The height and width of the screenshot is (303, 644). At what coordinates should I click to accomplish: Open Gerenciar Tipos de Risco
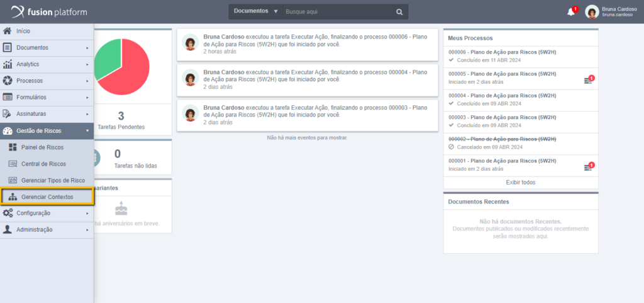click(x=53, y=180)
